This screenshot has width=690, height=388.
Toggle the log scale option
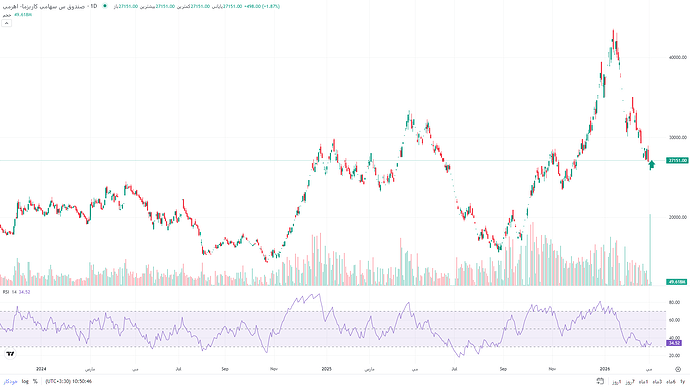(25, 381)
